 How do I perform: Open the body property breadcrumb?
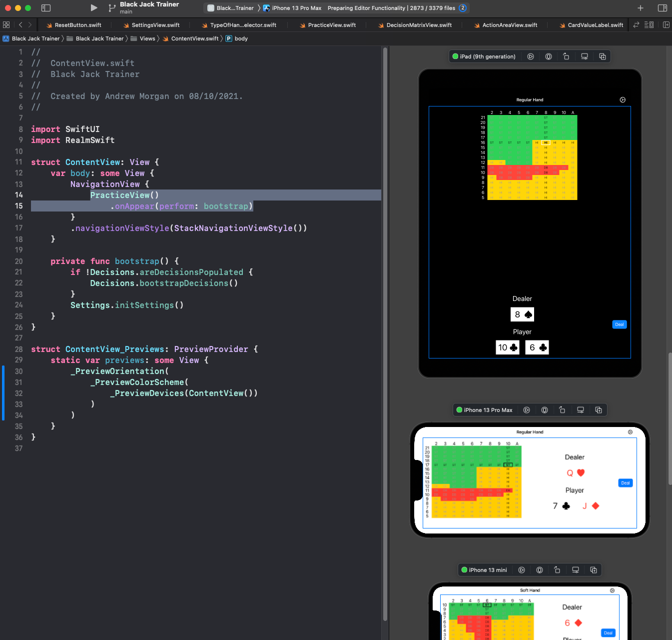[237, 38]
